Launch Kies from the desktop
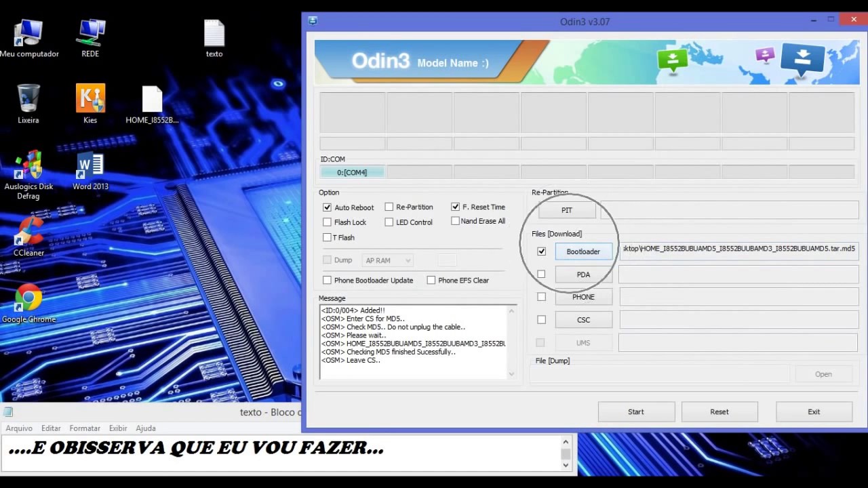The height and width of the screenshot is (488, 868). point(90,104)
